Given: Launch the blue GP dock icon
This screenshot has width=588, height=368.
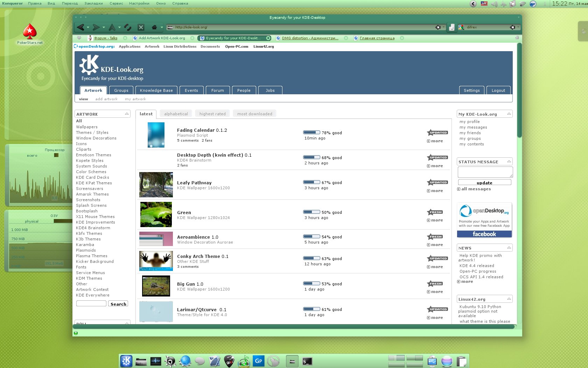Looking at the screenshot, I should 259,361.
